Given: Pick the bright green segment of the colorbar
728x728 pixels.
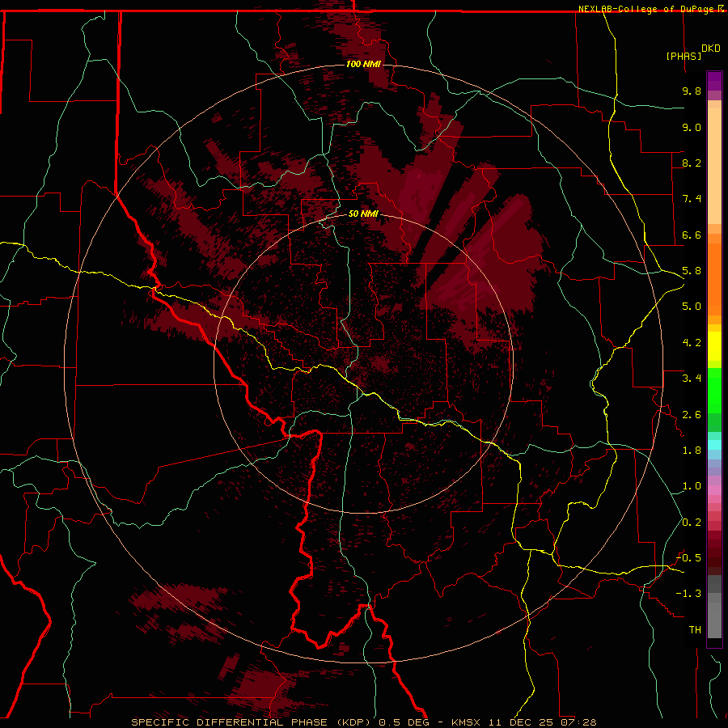Looking at the screenshot, I should [x=714, y=391].
